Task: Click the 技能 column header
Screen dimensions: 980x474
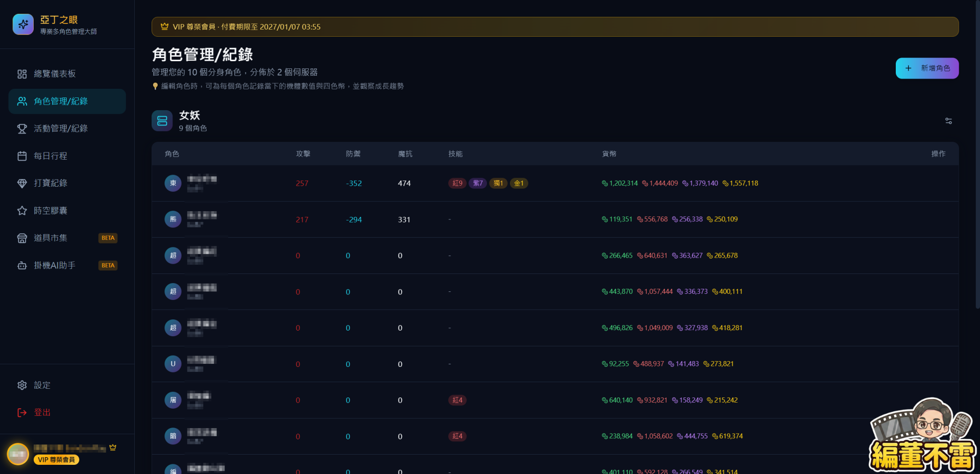Action: click(x=455, y=154)
